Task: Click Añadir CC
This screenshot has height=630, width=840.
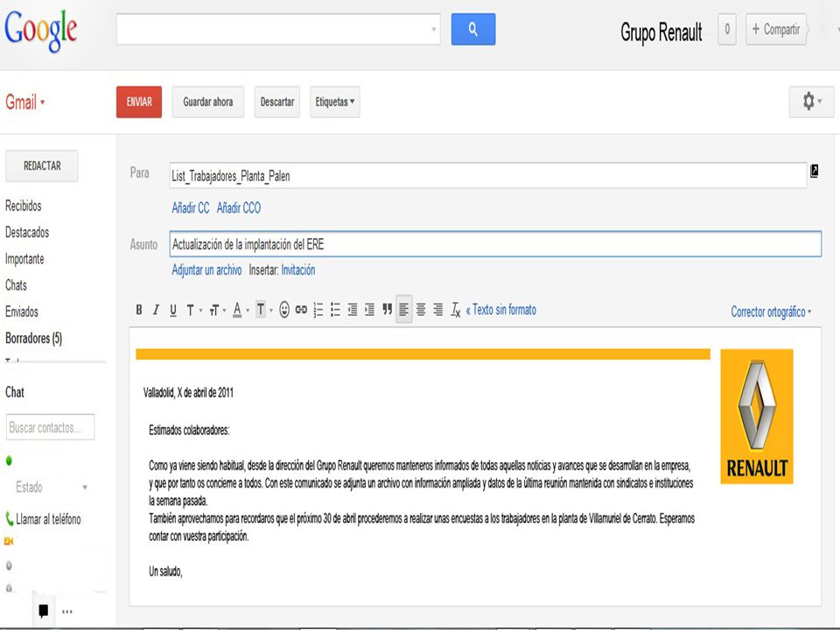Action: tap(191, 208)
